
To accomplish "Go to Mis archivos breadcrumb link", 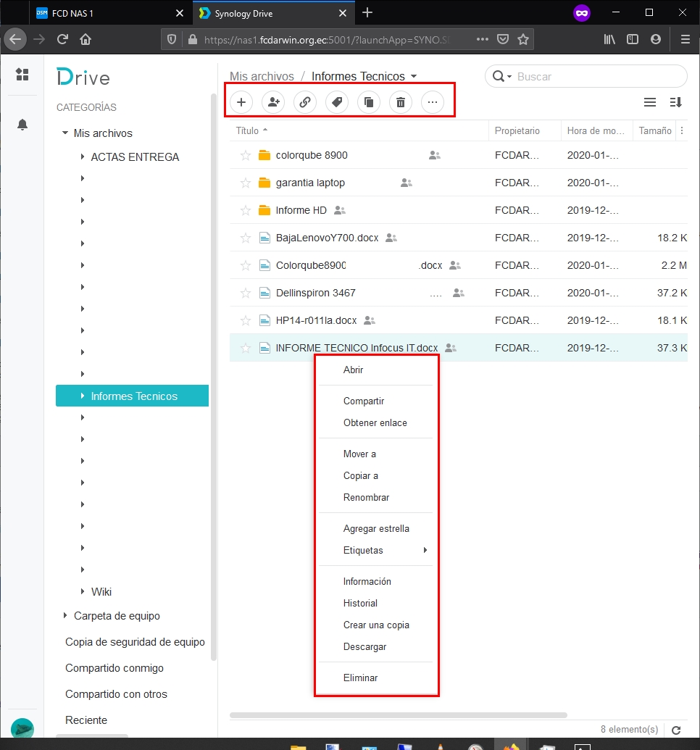I will tap(262, 76).
